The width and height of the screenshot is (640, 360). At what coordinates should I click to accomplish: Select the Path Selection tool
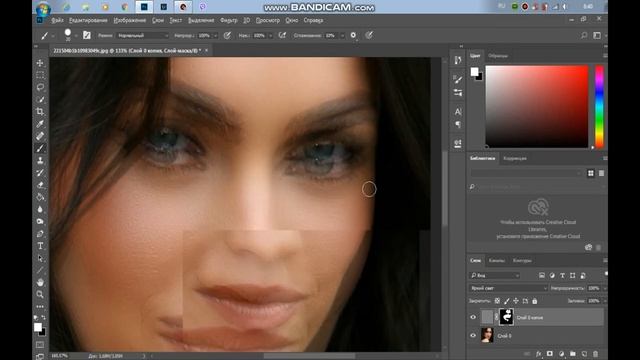tap(40, 258)
